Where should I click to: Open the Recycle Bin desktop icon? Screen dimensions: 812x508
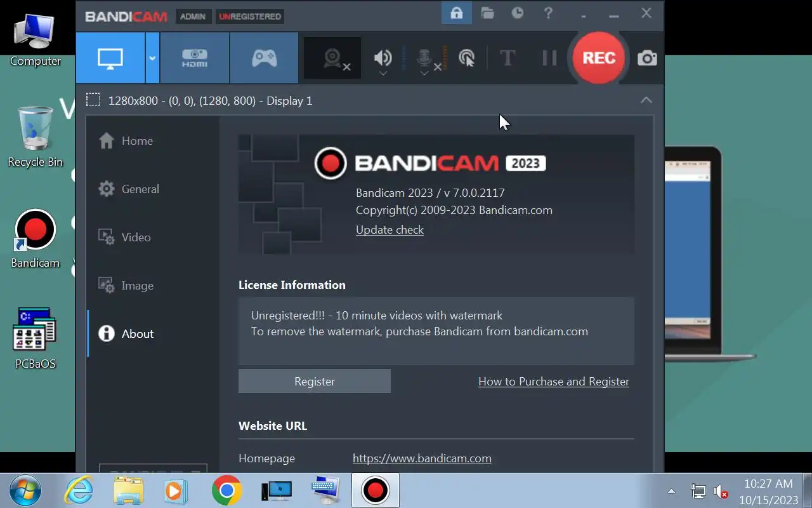[x=35, y=137]
